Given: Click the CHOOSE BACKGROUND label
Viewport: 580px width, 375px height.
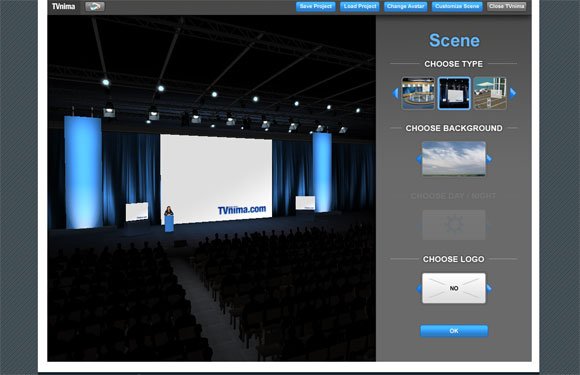Looking at the screenshot, I should (454, 128).
